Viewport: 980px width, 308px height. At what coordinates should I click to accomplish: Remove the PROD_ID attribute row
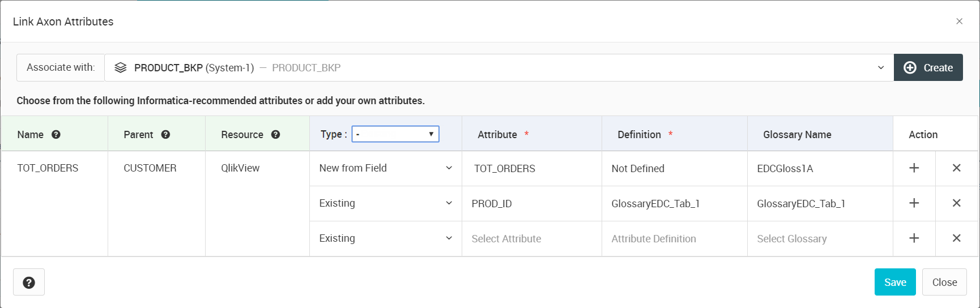point(956,203)
